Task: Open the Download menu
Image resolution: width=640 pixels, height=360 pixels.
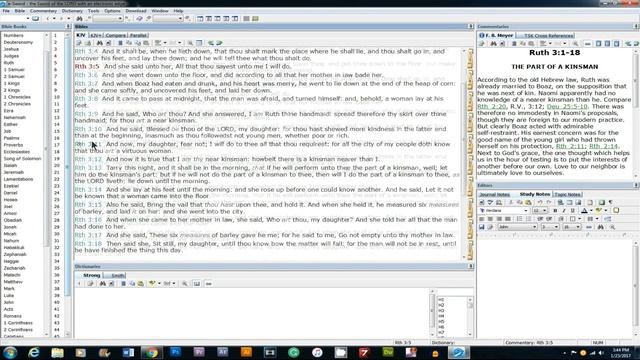Action: [x=136, y=11]
